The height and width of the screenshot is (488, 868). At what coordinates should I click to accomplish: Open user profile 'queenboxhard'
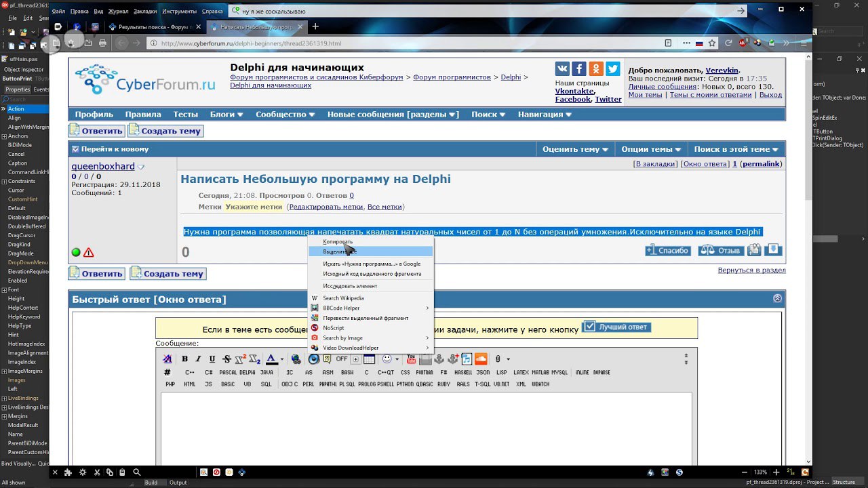point(103,166)
